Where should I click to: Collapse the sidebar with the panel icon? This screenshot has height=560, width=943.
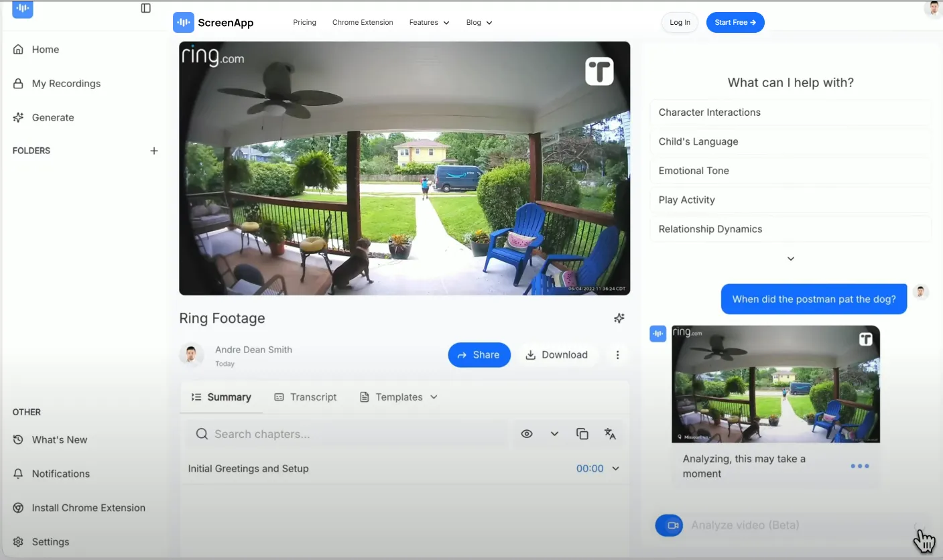click(145, 8)
